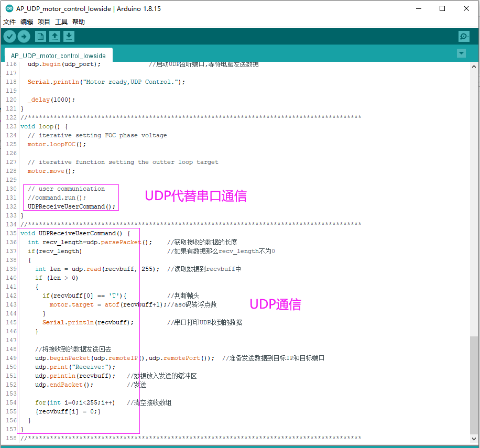Click the //串口打印UDP收到的数据 comment
Image resolution: width=480 pixels, height=448 pixels.
click(204, 322)
